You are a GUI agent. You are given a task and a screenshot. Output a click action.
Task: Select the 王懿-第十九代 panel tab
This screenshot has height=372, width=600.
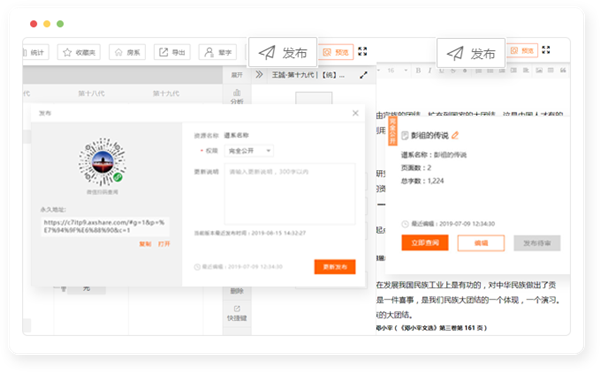[308, 75]
